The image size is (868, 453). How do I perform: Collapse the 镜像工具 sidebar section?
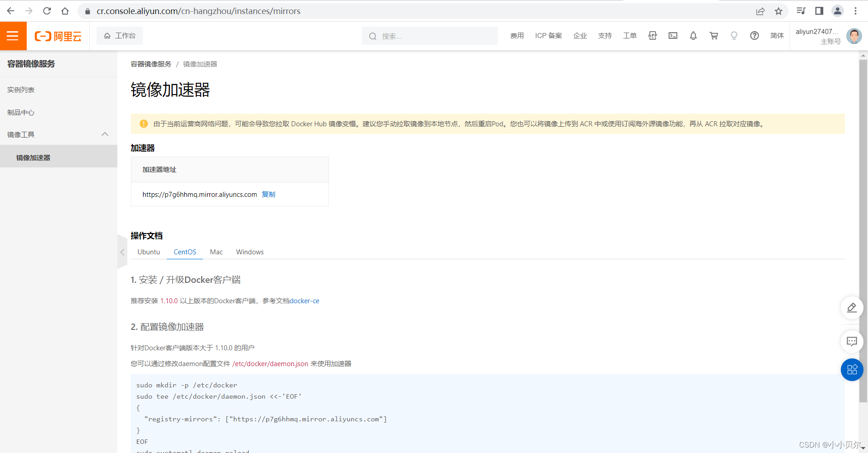click(58, 134)
